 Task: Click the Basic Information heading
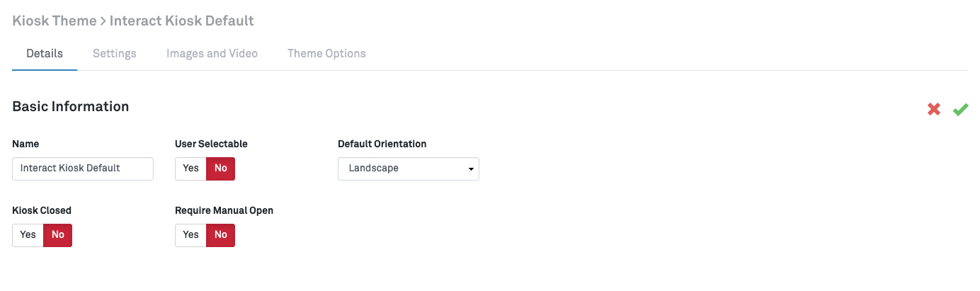pyautogui.click(x=71, y=107)
